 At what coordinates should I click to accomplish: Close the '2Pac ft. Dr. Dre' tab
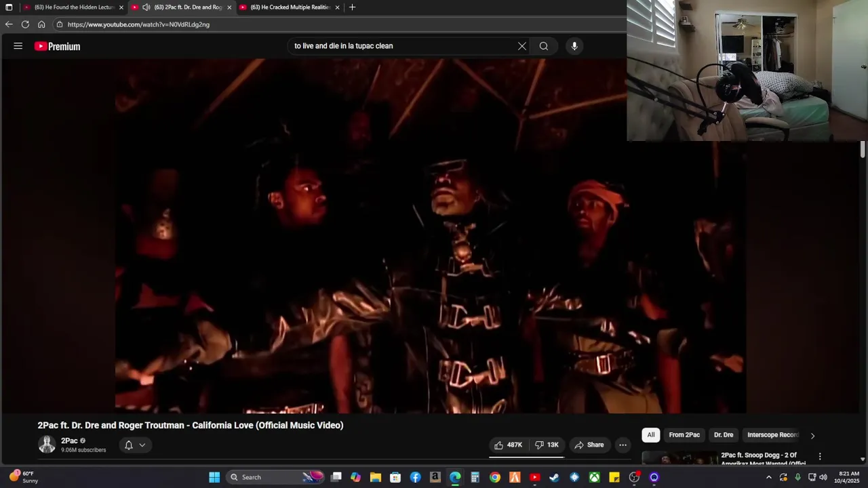229,7
